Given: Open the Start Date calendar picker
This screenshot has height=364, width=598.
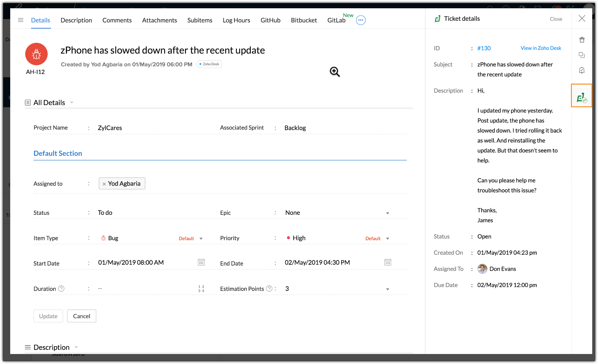Looking at the screenshot, I should coord(201,262).
